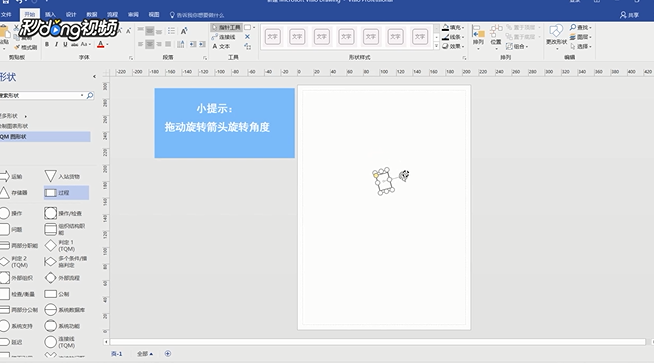
Task: Click the 排列 align button
Action: tap(478, 37)
